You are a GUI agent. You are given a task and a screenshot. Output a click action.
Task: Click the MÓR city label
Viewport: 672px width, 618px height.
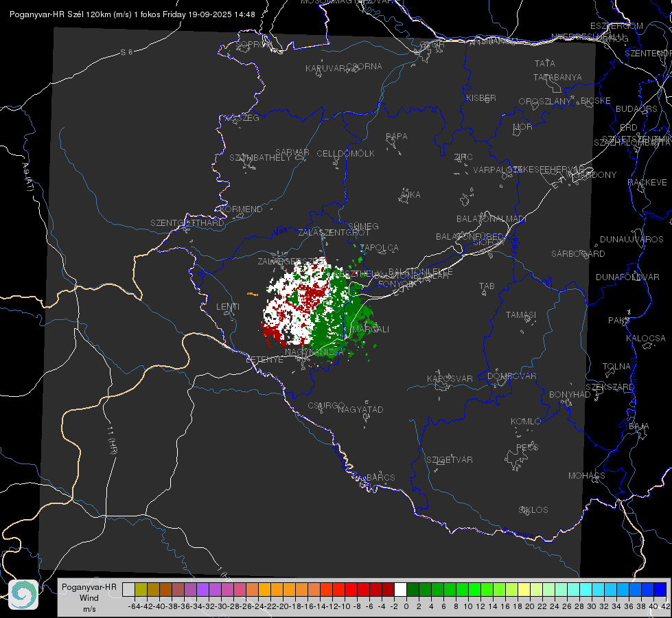[x=523, y=127]
